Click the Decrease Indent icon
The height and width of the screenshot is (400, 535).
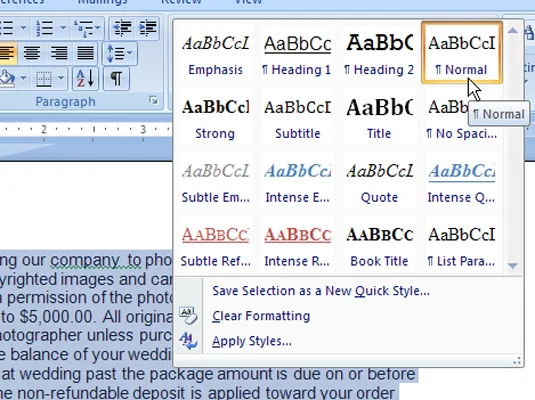point(122,28)
